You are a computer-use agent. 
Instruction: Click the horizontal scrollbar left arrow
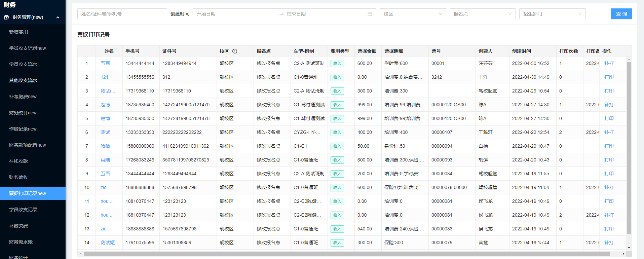80,254
